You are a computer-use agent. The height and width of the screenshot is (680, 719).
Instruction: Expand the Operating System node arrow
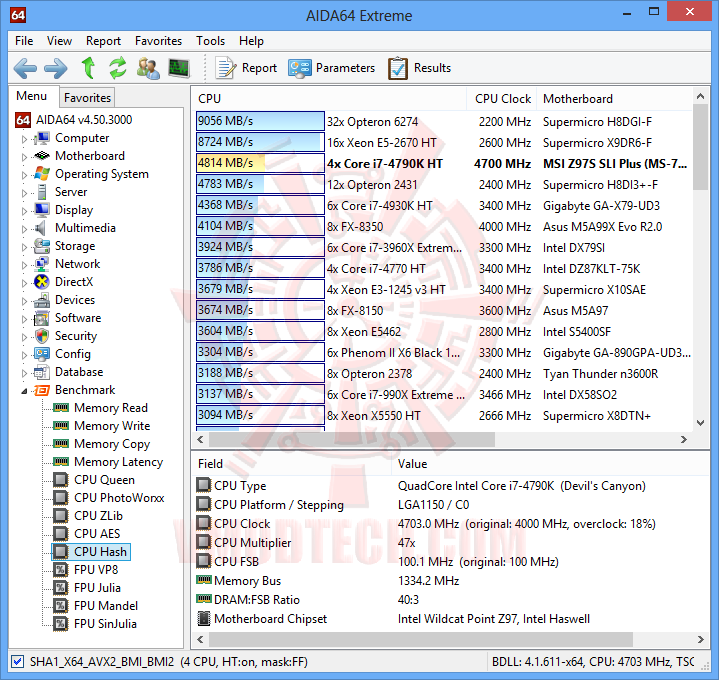point(24,175)
